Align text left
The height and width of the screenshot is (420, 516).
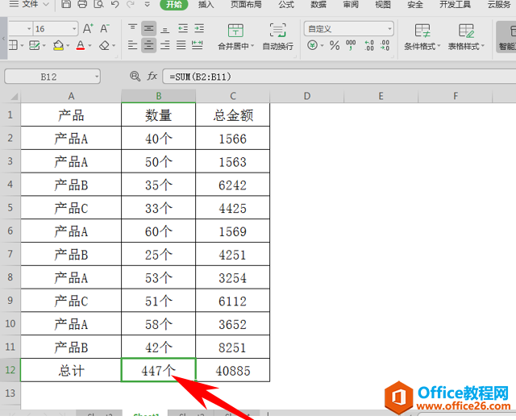point(132,45)
